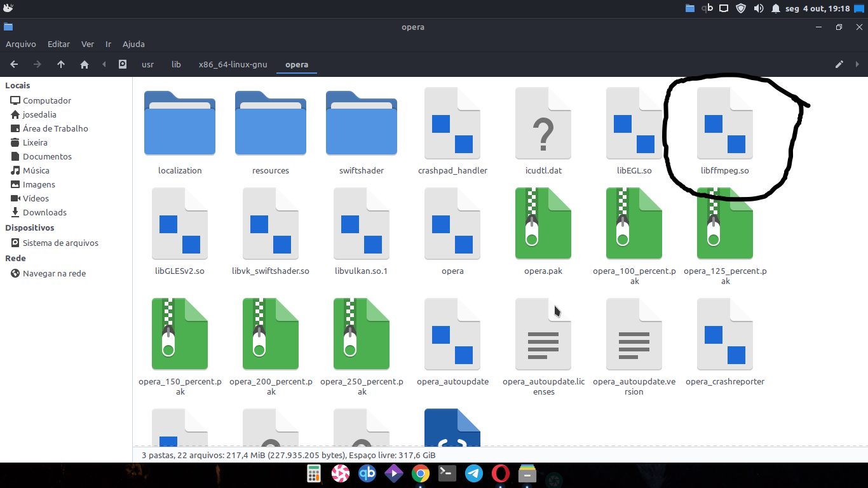The image size is (868, 488).
Task: Select the opera_autoupdate file
Action: [x=452, y=334]
